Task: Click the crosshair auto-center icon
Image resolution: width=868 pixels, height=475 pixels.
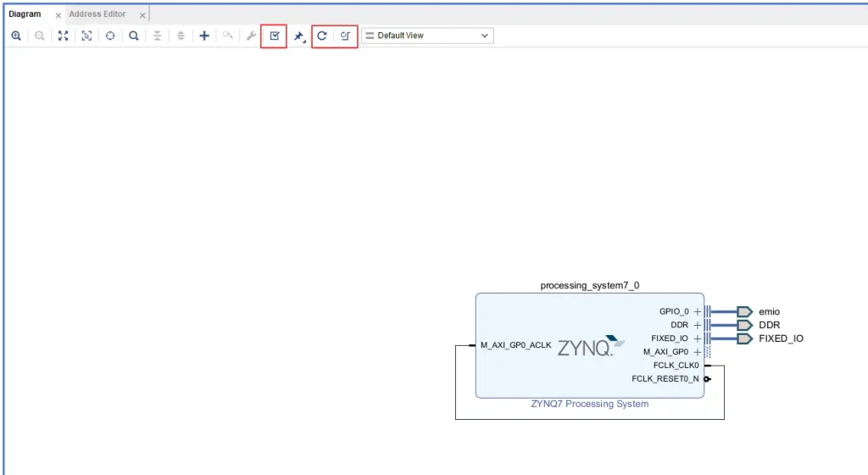Action: 110,36
